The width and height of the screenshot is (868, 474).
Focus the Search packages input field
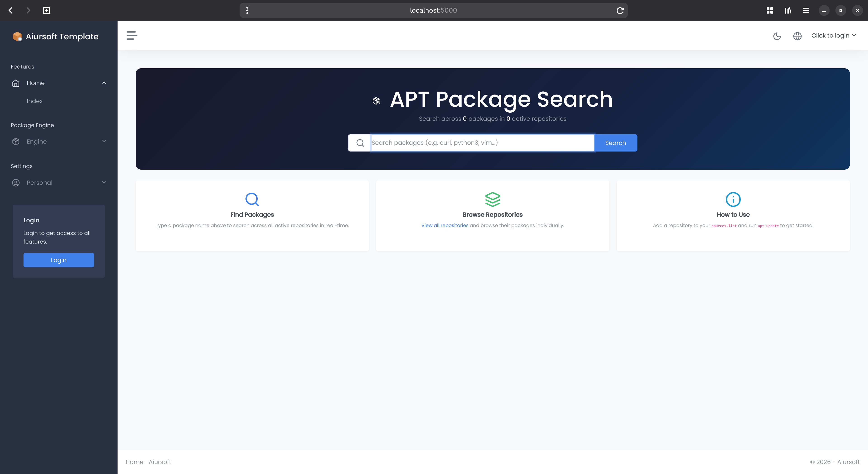483,143
